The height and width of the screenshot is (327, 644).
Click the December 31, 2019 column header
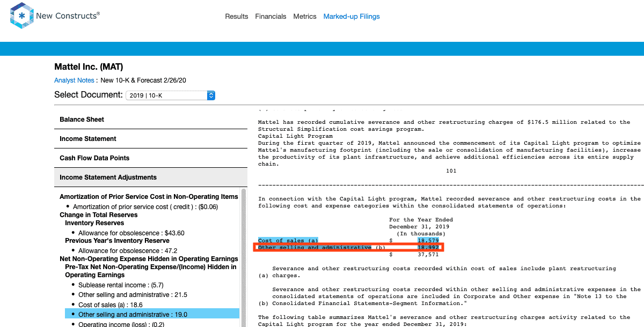point(419,227)
